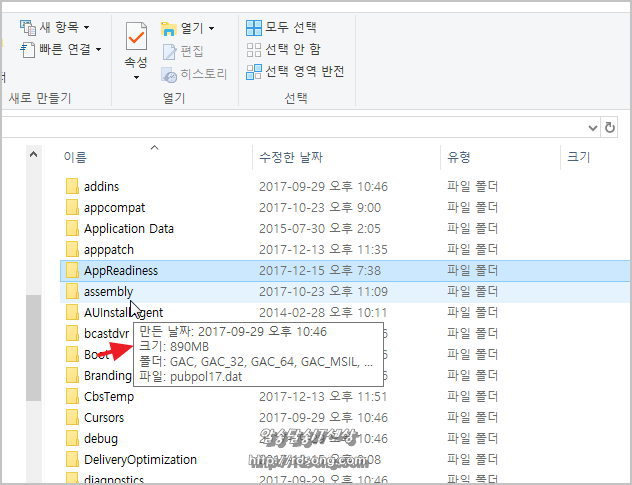Viewport: 632px width, 485px height.
Task: Sort by 유형 (Type) column header
Action: pyautogui.click(x=459, y=157)
